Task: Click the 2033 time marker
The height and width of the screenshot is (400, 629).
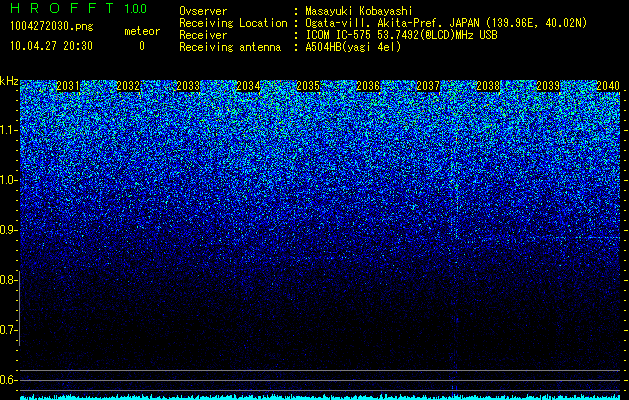Action: coord(188,86)
